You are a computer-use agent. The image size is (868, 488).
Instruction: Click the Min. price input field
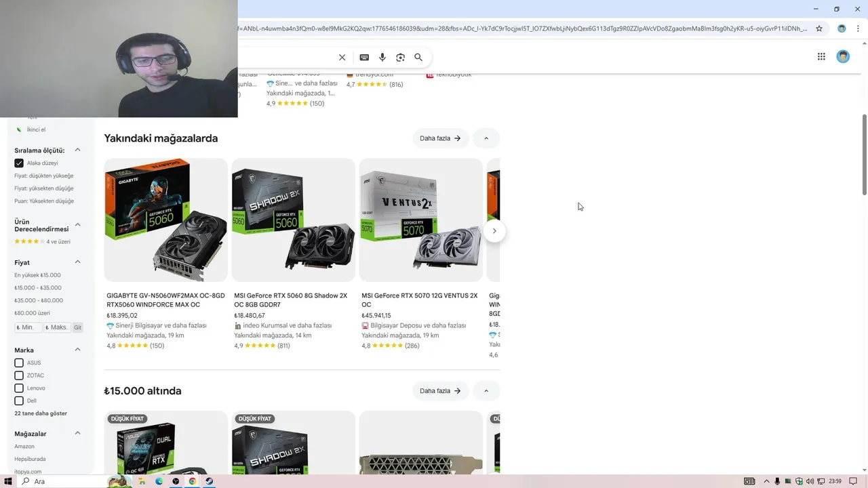(28, 327)
